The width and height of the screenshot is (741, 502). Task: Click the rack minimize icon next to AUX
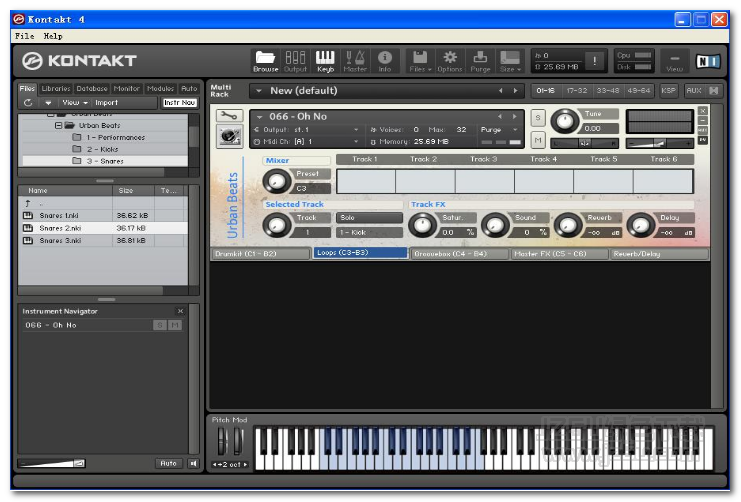click(x=714, y=90)
